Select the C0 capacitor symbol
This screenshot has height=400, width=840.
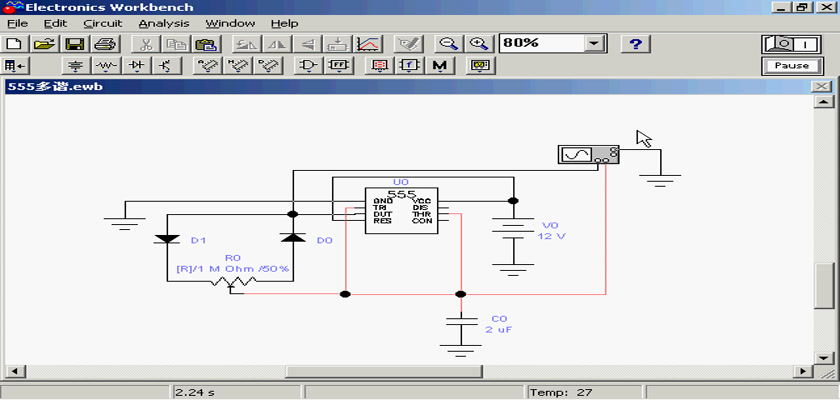(x=461, y=321)
